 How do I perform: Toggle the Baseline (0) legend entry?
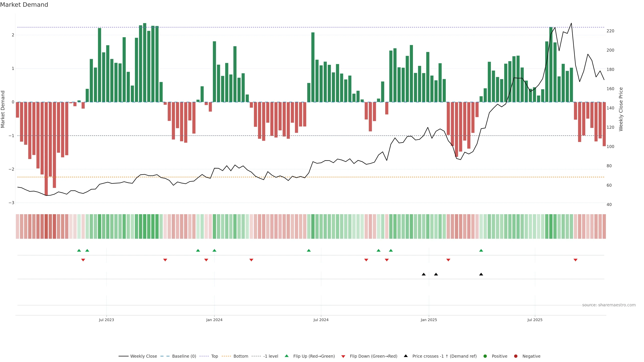click(184, 356)
